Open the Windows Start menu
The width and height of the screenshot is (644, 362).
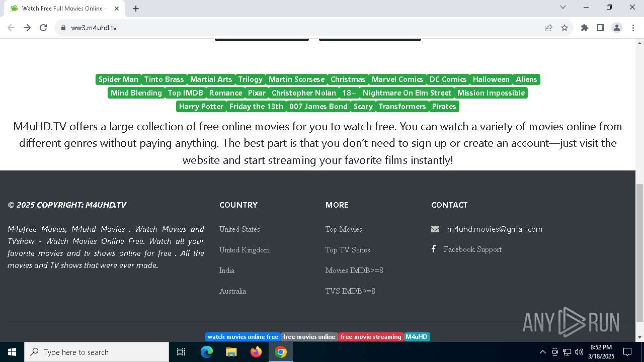[x=12, y=352]
